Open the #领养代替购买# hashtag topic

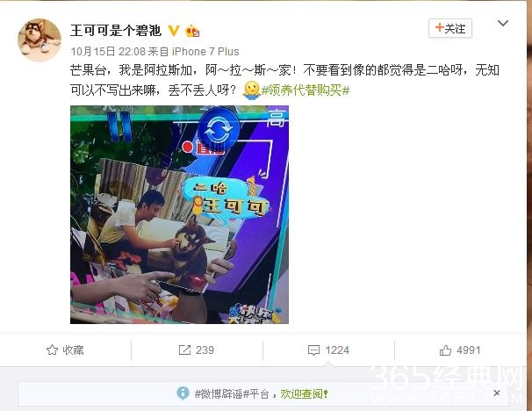(x=306, y=90)
